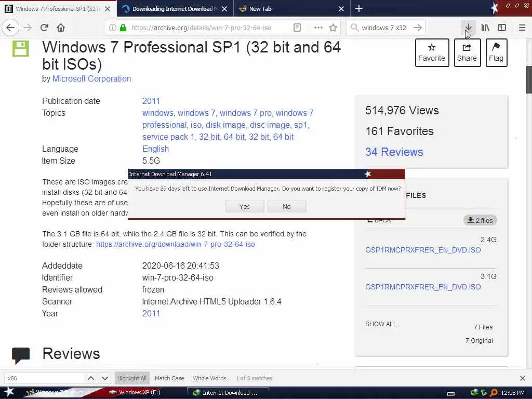532x399 pixels.
Task: Click the orange magnifier tray icon
Action: [x=494, y=393]
